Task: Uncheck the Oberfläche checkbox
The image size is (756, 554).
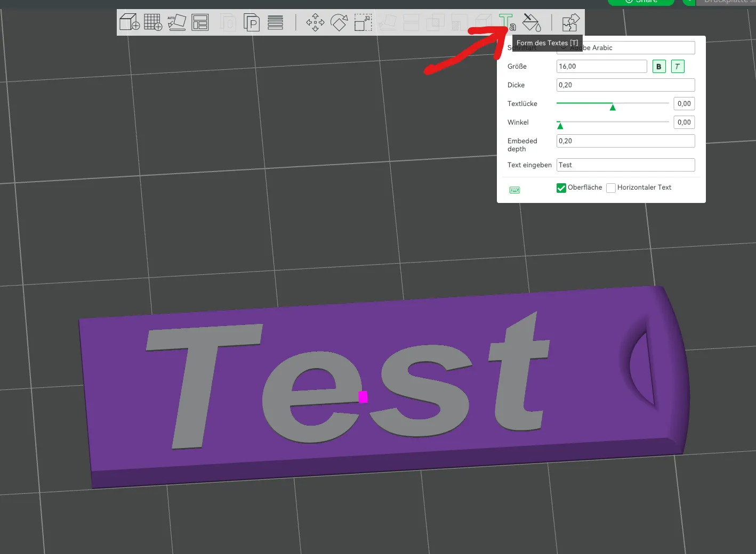Action: [561, 188]
